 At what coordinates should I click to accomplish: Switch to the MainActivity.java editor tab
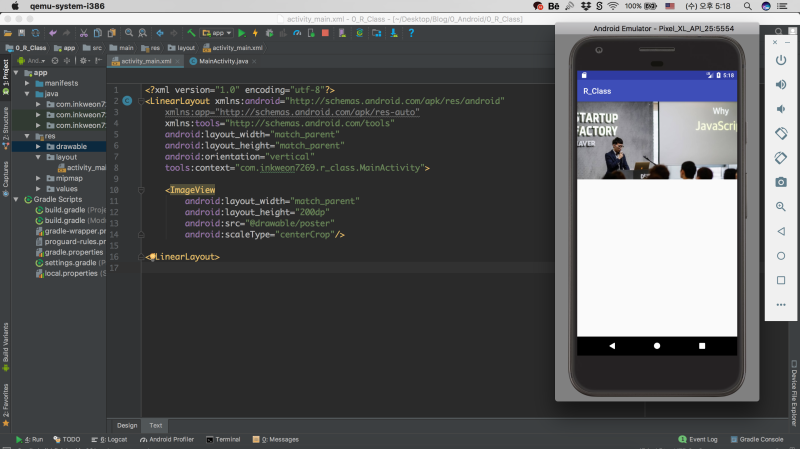(222, 61)
